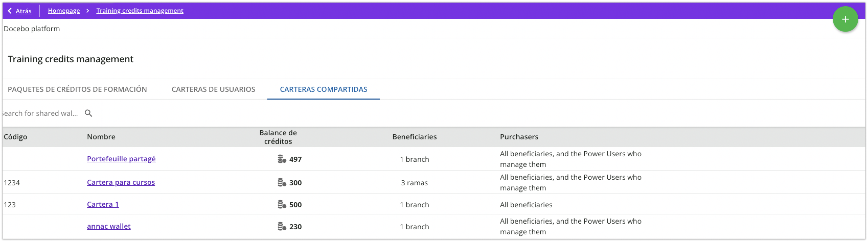868x242 pixels.
Task: Switch to Paquetes de créditos de formación tab
Action: click(x=77, y=89)
